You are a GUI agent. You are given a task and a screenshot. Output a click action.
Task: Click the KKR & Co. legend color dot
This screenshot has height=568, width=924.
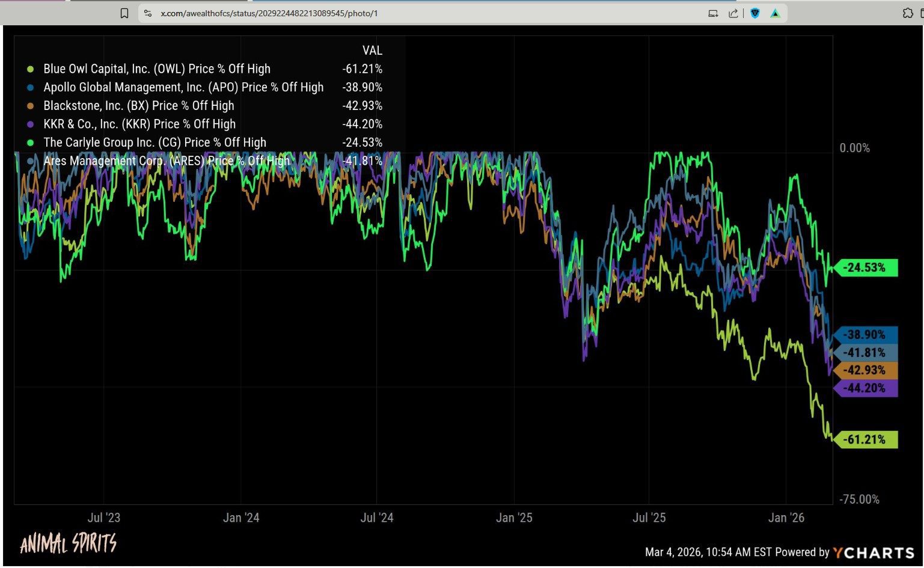tap(31, 124)
